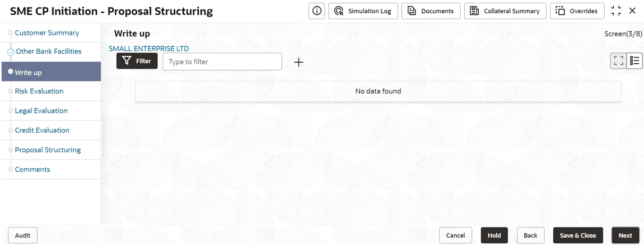Switch to list view

click(634, 61)
